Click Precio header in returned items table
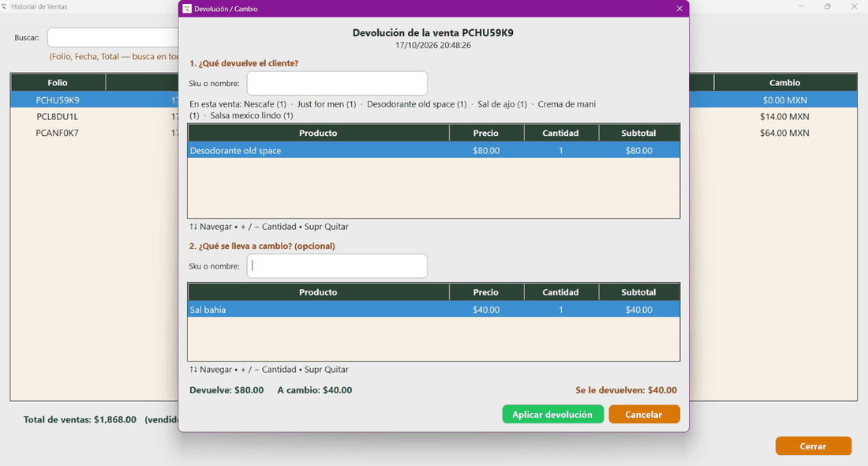The width and height of the screenshot is (868, 466). tap(486, 133)
